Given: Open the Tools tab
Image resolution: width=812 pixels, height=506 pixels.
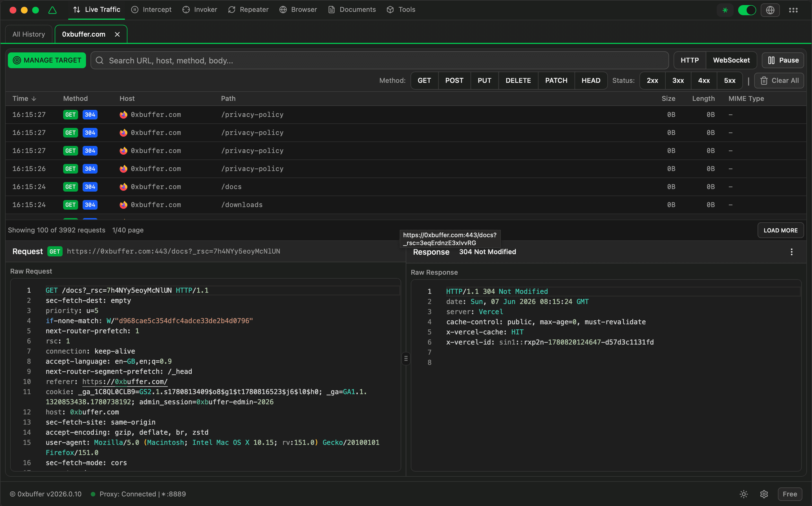Looking at the screenshot, I should pyautogui.click(x=401, y=10).
